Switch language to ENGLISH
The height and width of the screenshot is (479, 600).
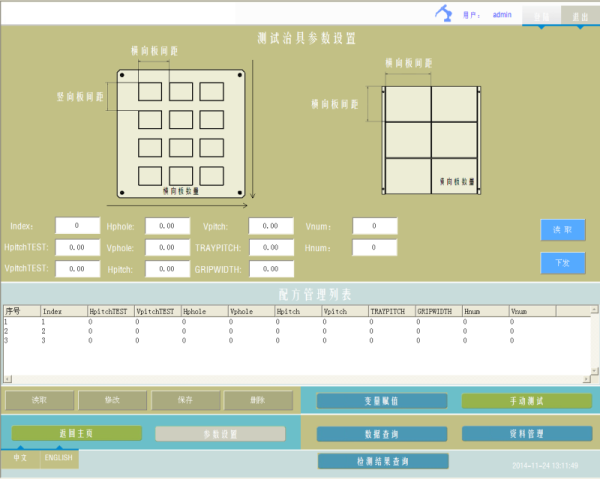[59, 457]
